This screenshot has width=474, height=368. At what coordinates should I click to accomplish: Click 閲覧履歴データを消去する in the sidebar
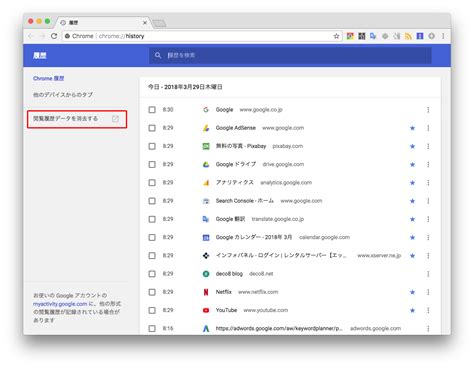click(x=66, y=119)
